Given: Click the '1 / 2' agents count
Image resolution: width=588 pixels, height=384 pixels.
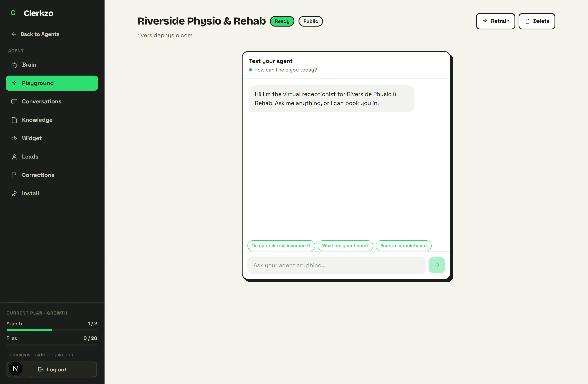Looking at the screenshot, I should pos(92,324).
